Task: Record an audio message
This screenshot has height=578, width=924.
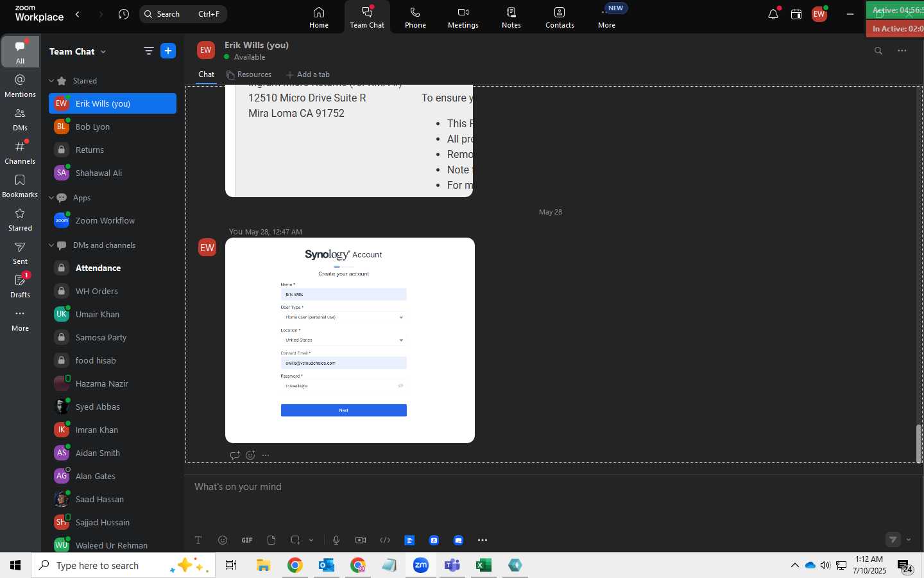Action: tap(336, 540)
